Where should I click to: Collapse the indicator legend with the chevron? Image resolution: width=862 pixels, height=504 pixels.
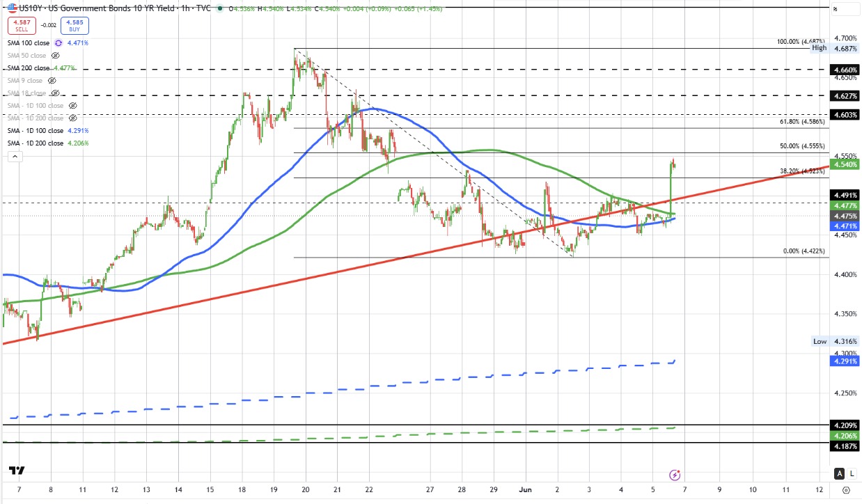tap(15, 158)
